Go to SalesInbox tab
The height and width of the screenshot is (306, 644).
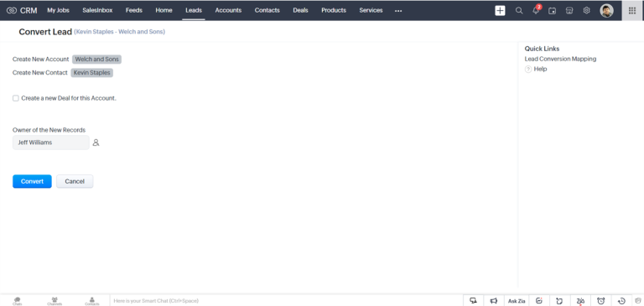[97, 10]
